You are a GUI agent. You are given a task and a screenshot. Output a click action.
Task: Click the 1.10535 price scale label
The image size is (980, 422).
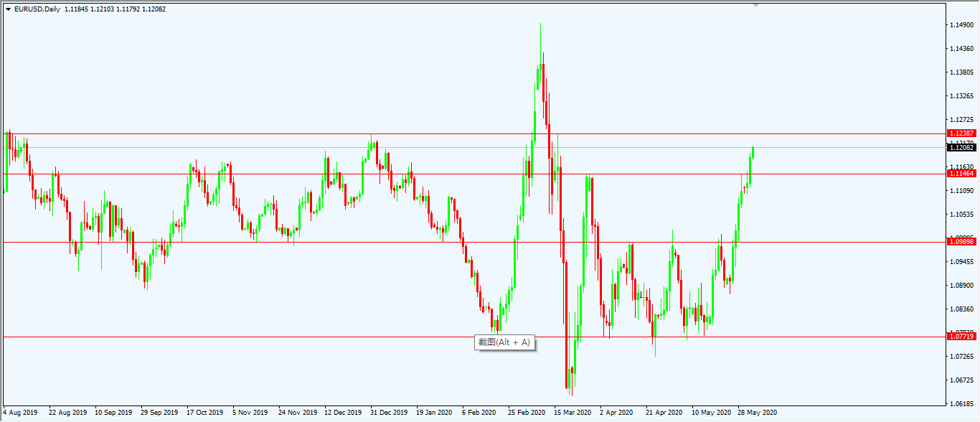(x=961, y=215)
